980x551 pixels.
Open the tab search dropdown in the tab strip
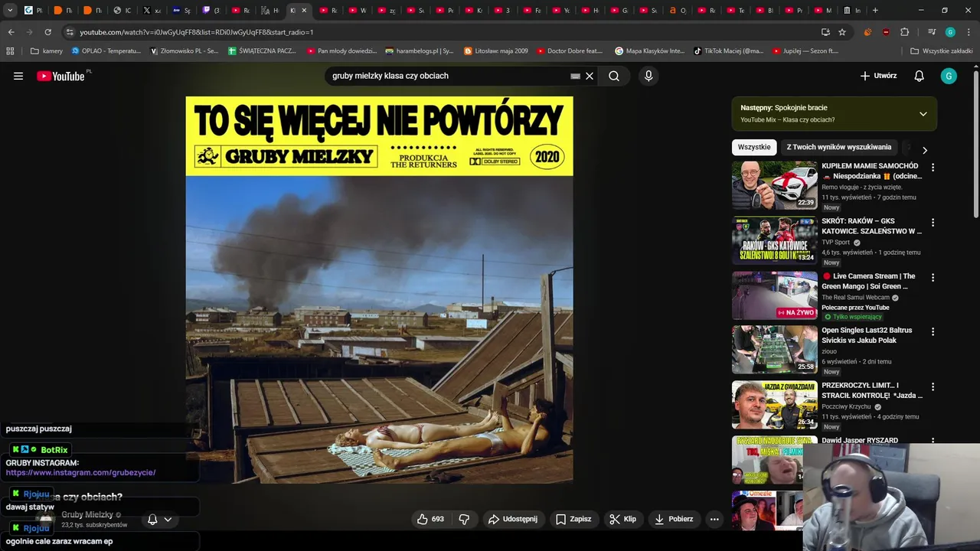10,11
